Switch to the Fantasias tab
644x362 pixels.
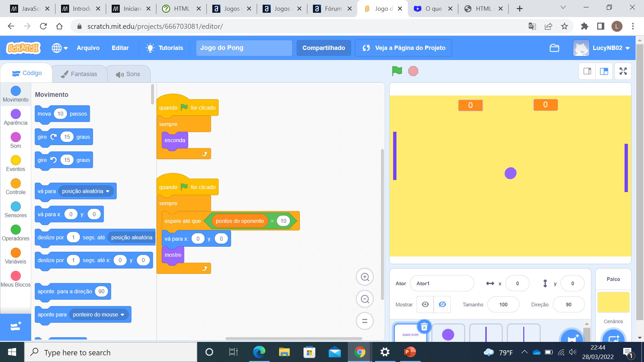point(79,74)
